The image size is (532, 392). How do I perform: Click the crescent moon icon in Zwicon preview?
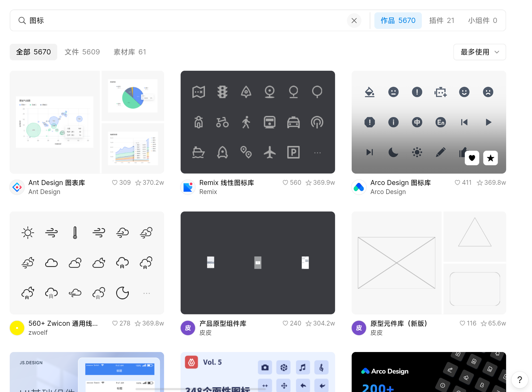(x=123, y=293)
